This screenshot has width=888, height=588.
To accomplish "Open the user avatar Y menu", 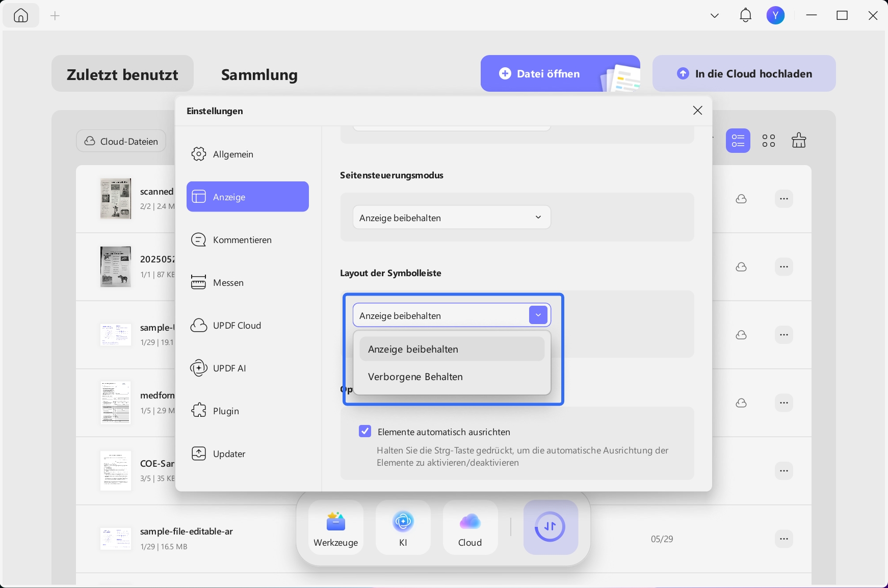I will 775,16.
